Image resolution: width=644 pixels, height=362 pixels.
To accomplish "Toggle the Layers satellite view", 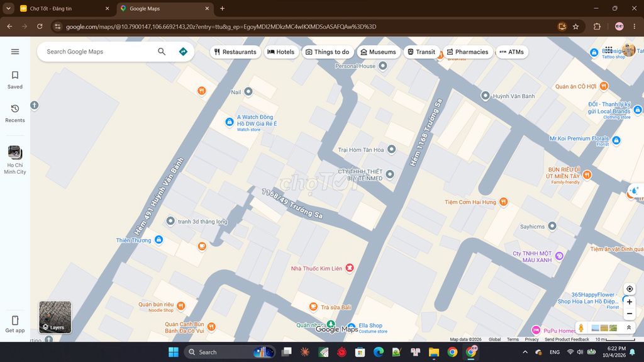I will coord(55,317).
